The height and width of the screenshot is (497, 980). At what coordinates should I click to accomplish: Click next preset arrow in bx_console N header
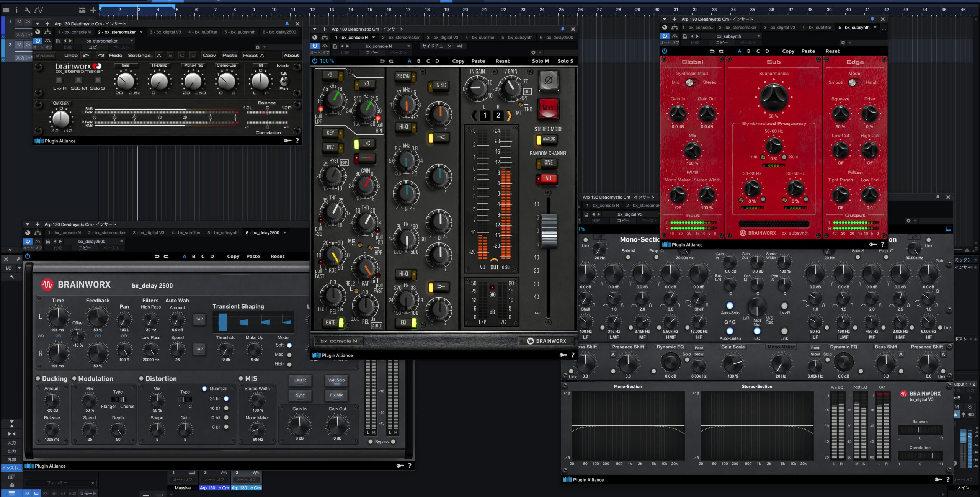(348, 46)
